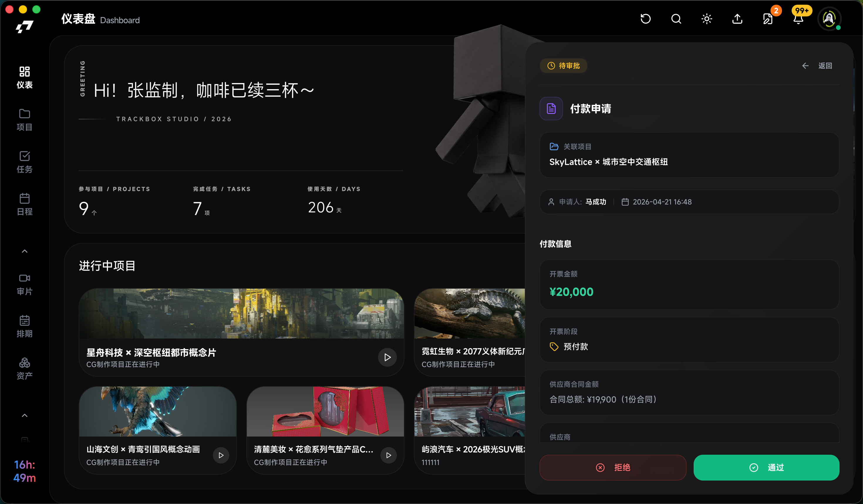Open 星舟科技 project city thumbnail
The width and height of the screenshot is (863, 504).
pos(241,313)
